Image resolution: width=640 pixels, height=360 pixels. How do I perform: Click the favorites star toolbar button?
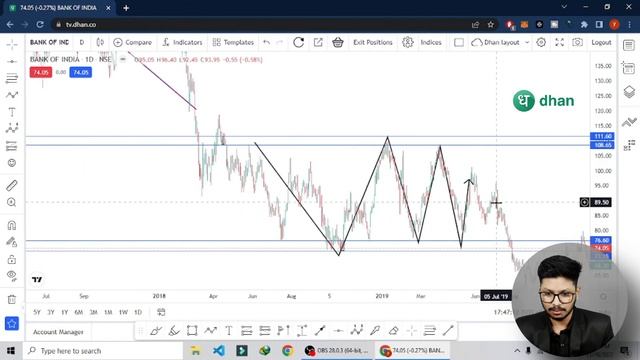pos(12,324)
